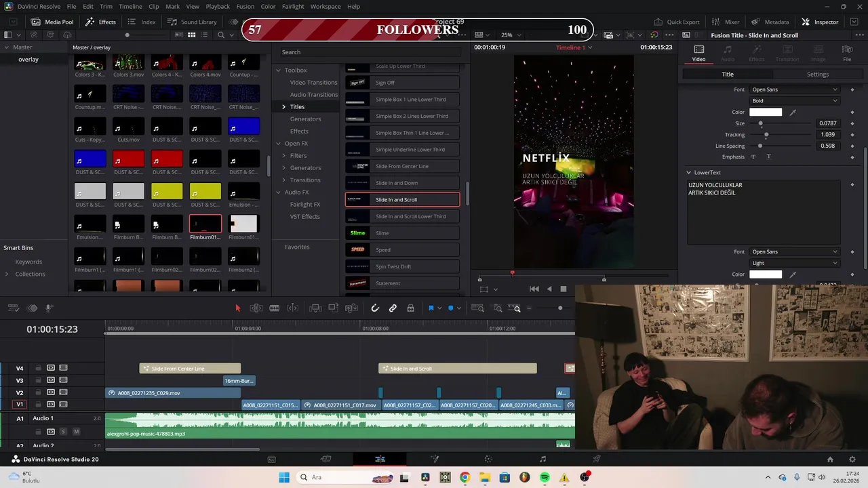Pick color with the top eyedropper
868x488 pixels.
pos(793,113)
